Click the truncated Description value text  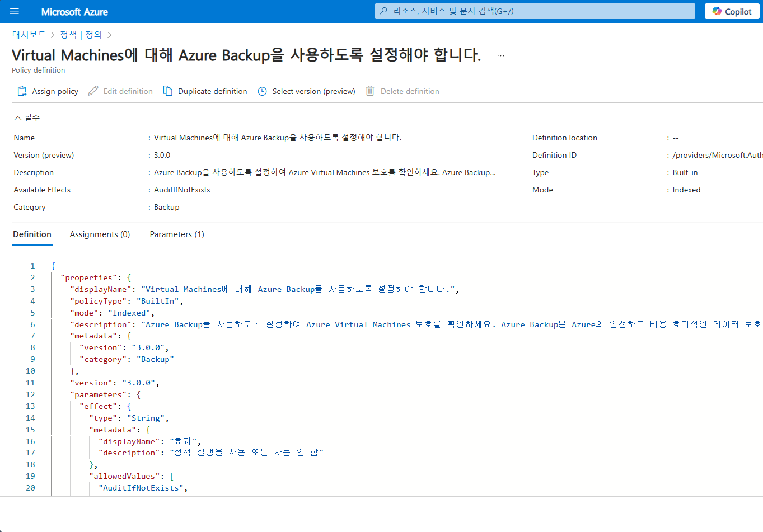click(325, 172)
